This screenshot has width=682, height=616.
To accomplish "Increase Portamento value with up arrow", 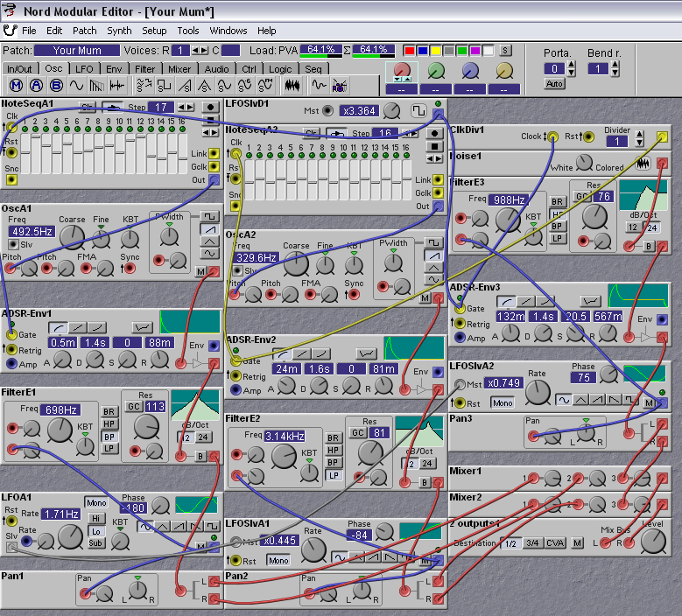I will point(572,65).
